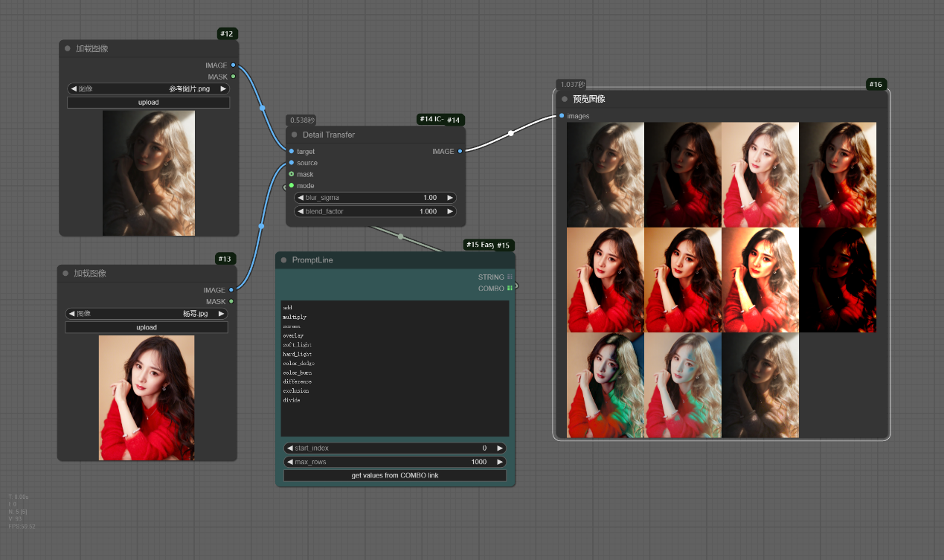944x560 pixels.
Task: Click the mode input port on Detail Transfer
Action: click(292, 186)
